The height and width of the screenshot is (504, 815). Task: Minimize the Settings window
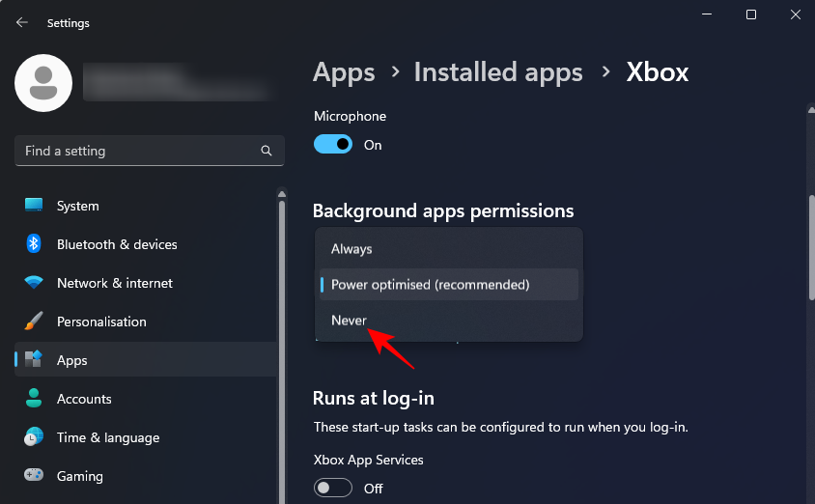[x=707, y=14]
